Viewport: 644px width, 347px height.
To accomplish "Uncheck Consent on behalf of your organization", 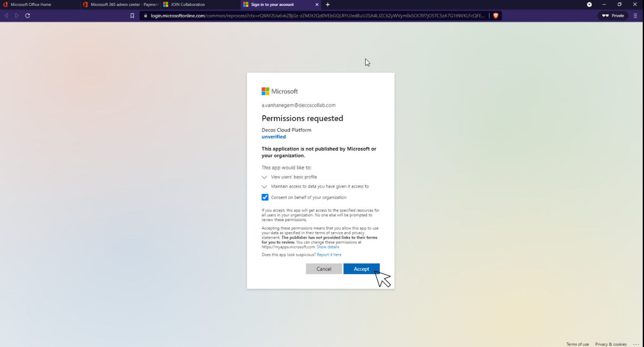I will click(x=265, y=197).
